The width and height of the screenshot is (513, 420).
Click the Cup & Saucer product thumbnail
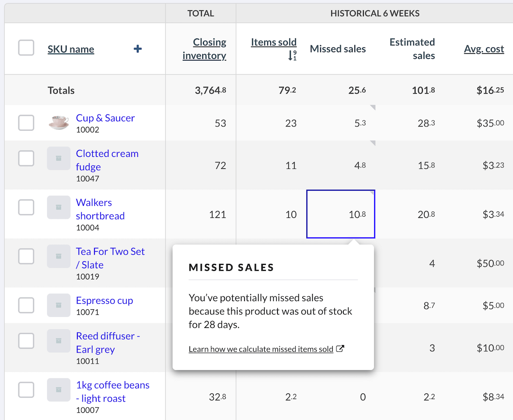[59, 122]
